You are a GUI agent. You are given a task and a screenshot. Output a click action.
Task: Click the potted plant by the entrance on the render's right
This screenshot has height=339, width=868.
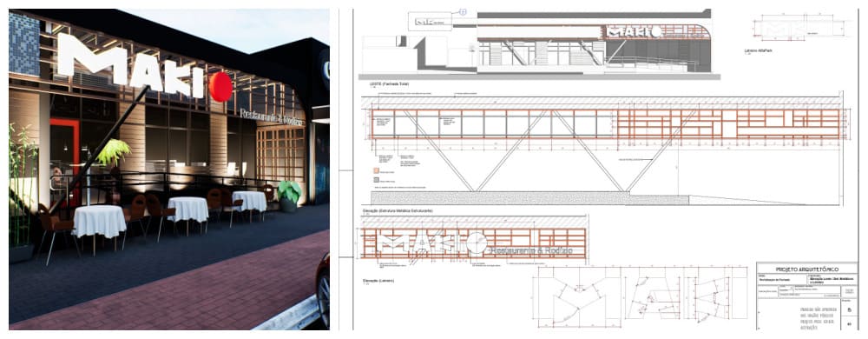click(290, 196)
